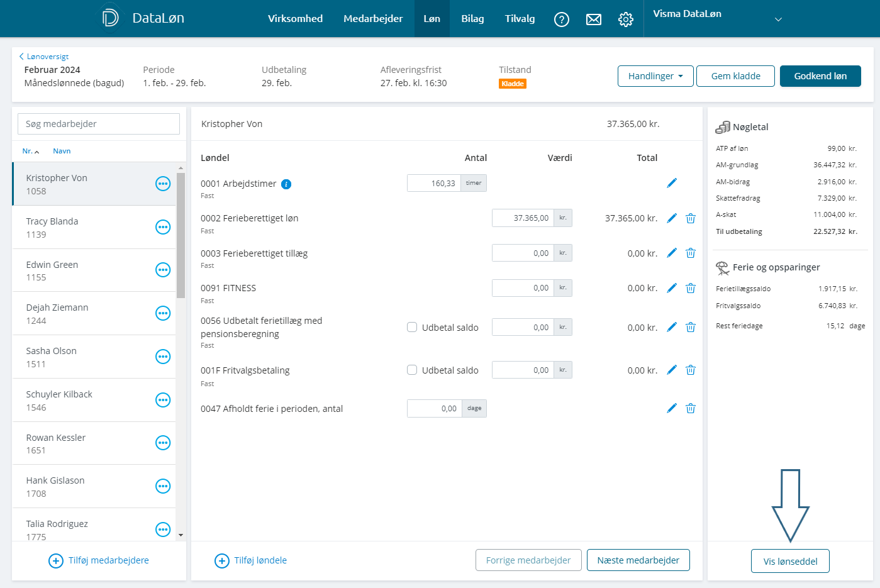Tick Udbetal saldo for Udbetalt ferietillæg
Viewport: 880px width, 588px height.
pos(412,327)
